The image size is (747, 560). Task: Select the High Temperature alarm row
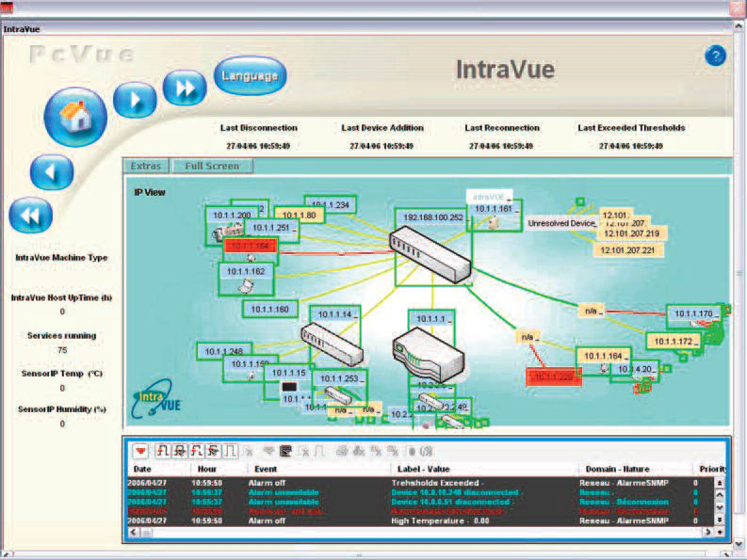click(x=422, y=520)
